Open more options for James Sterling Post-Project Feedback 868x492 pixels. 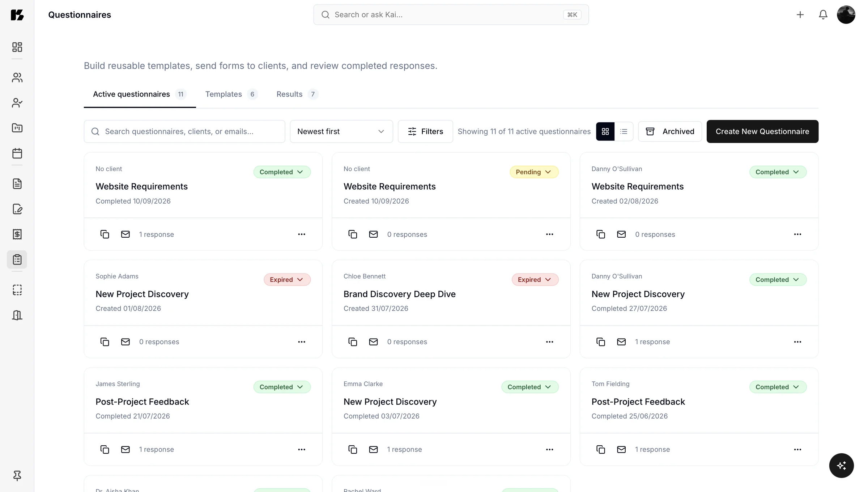(x=301, y=449)
